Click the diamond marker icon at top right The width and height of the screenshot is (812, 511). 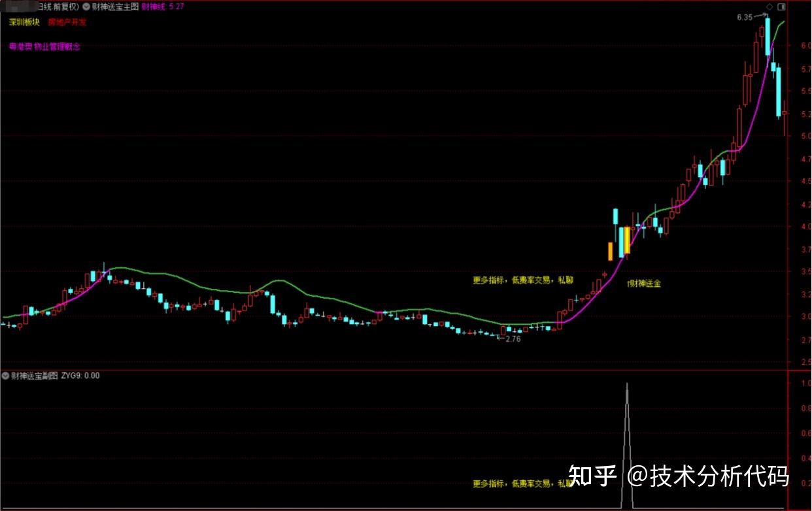click(770, 7)
